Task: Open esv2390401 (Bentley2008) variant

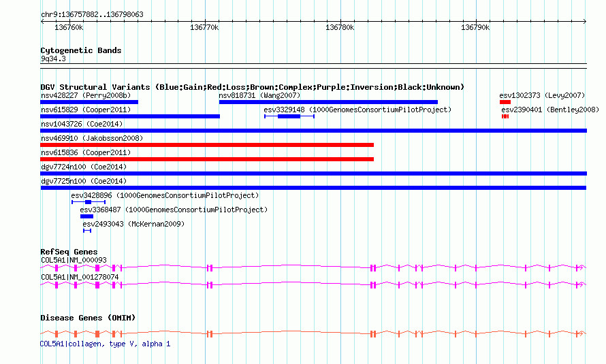Action: click(x=550, y=110)
